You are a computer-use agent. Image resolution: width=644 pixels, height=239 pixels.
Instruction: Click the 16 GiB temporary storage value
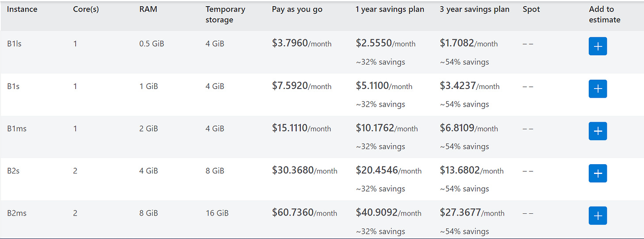click(x=217, y=213)
